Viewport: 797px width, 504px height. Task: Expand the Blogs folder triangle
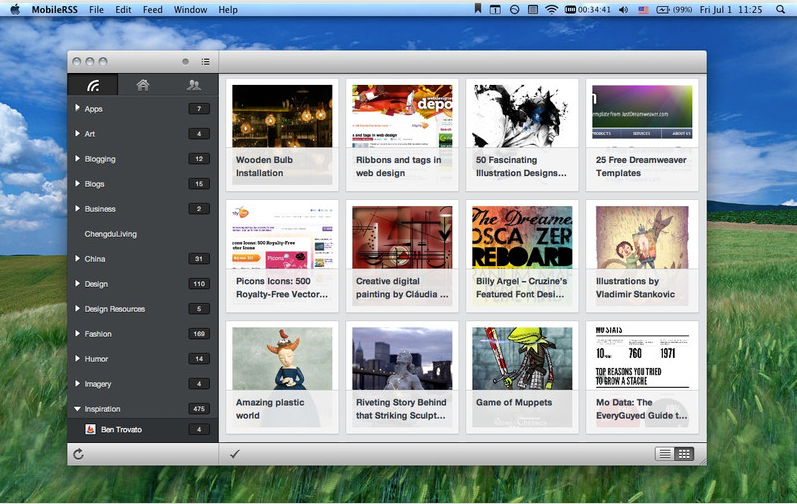(x=77, y=183)
